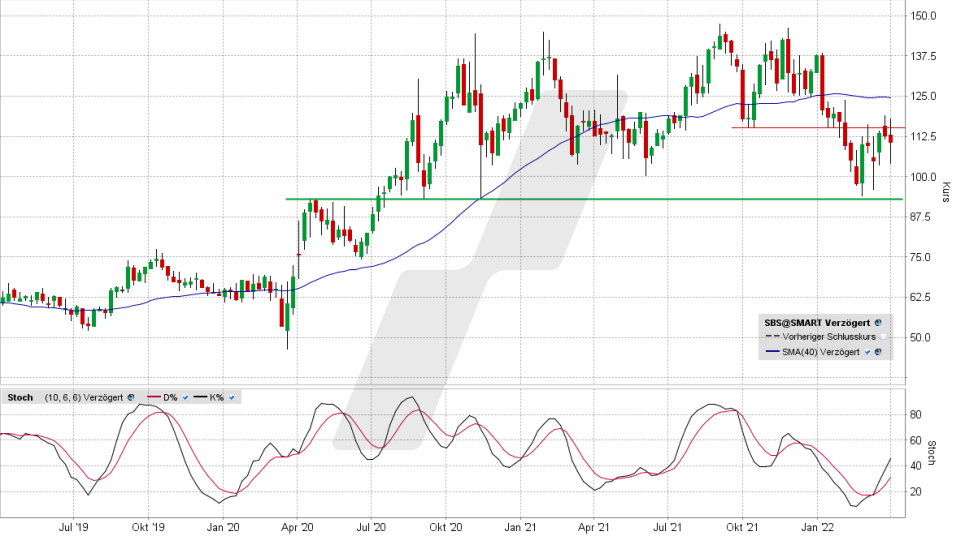Viewport: 960px width, 540px height.
Task: Click the 'Jan '22' date label
Action: (817, 527)
